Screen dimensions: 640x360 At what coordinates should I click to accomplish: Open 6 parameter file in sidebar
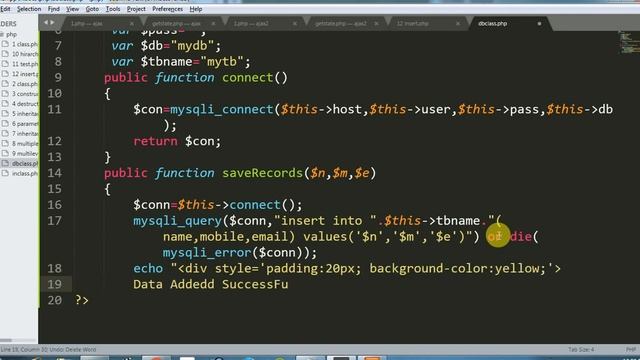click(24, 124)
